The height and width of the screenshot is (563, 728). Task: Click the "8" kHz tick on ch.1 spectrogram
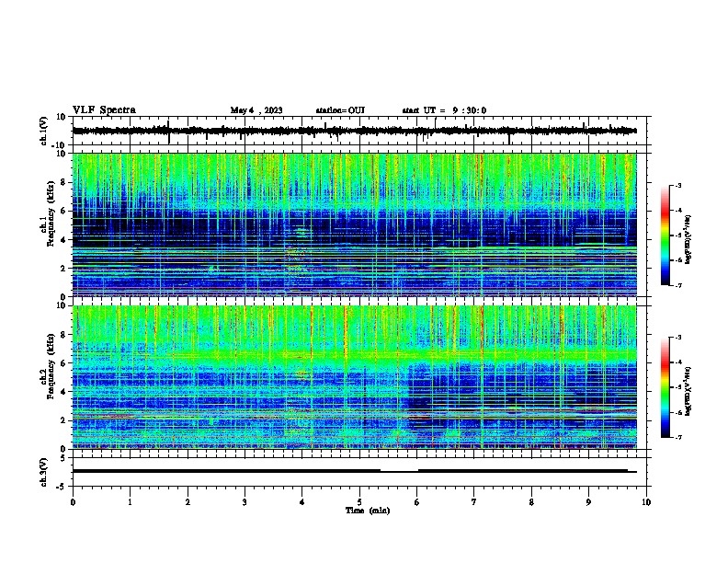(63, 182)
